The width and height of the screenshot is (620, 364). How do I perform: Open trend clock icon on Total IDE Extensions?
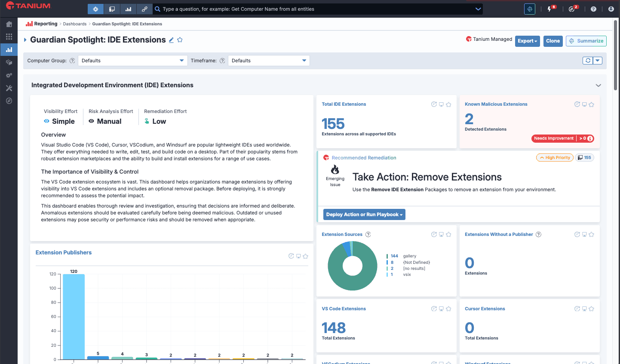[x=434, y=104]
